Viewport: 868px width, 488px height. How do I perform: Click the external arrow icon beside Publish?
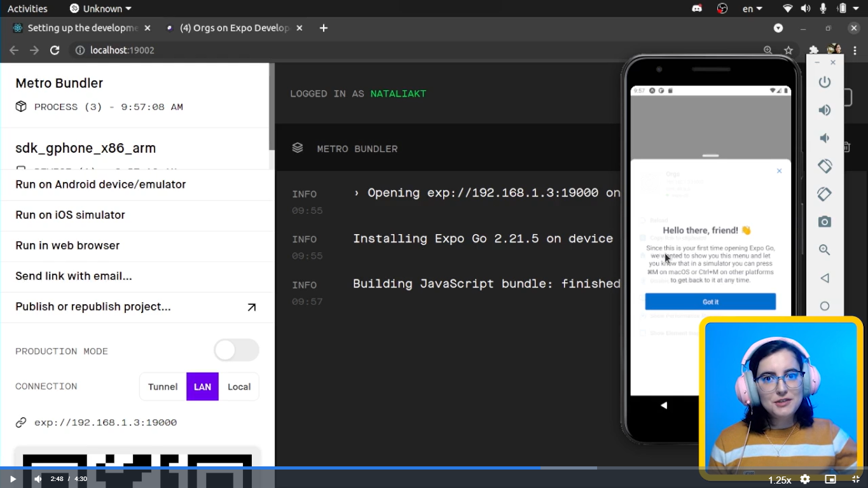tap(252, 307)
